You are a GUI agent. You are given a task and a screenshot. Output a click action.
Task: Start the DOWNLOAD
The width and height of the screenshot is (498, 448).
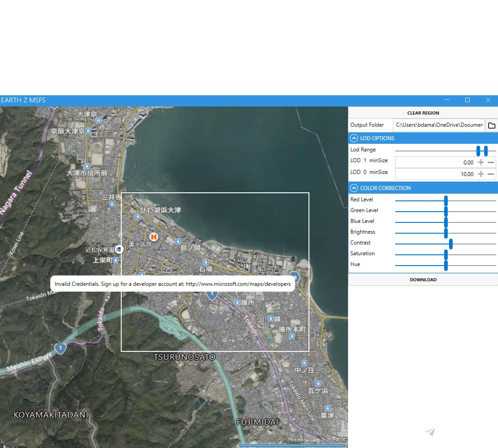(423, 279)
